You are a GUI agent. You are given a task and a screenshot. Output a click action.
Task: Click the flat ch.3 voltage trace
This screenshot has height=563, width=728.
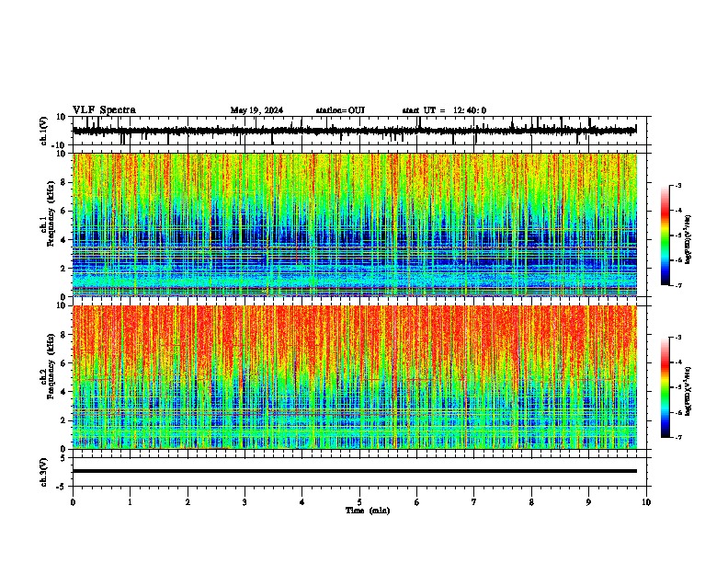point(355,471)
